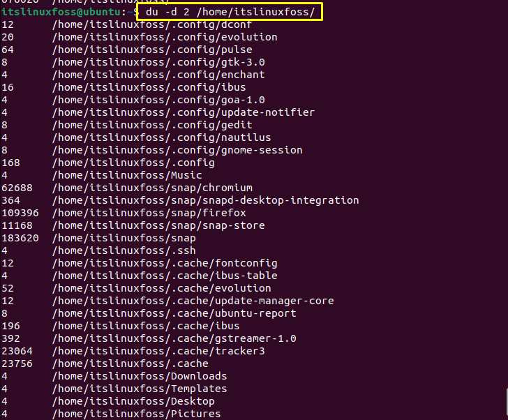This screenshot has width=508, height=420.
Task: Select the .cache/fontconfig path line
Action: [165, 263]
